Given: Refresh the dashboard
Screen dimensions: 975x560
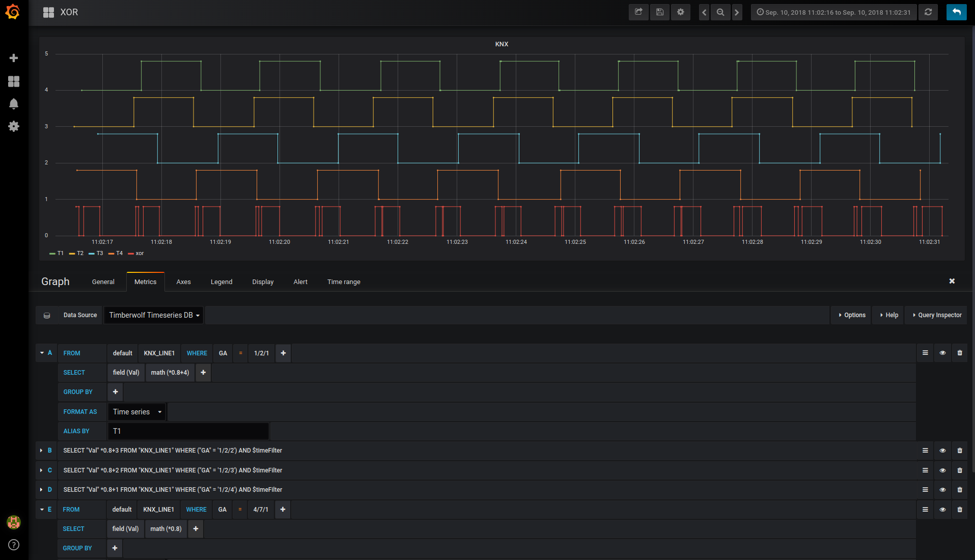Looking at the screenshot, I should [928, 12].
